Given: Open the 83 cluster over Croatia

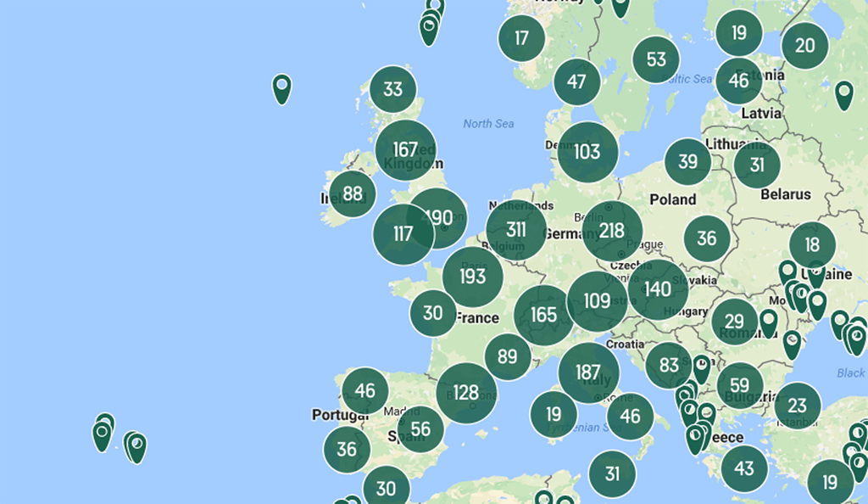Looking at the screenshot, I should click(668, 367).
